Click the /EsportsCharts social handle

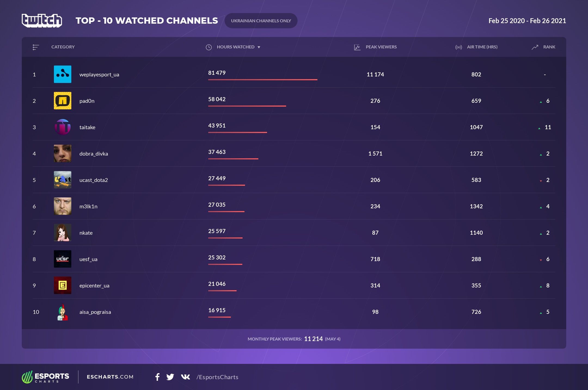point(217,377)
